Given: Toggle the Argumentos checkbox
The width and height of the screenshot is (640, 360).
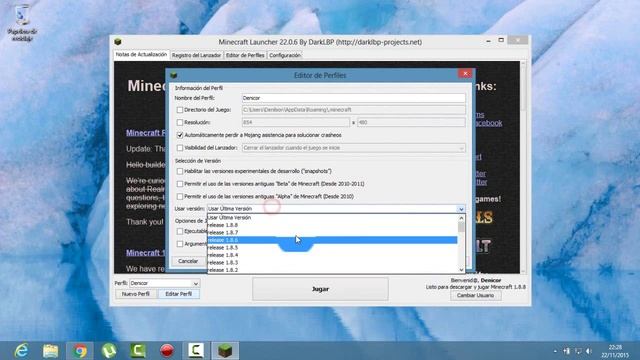Looking at the screenshot, I should point(180,244).
